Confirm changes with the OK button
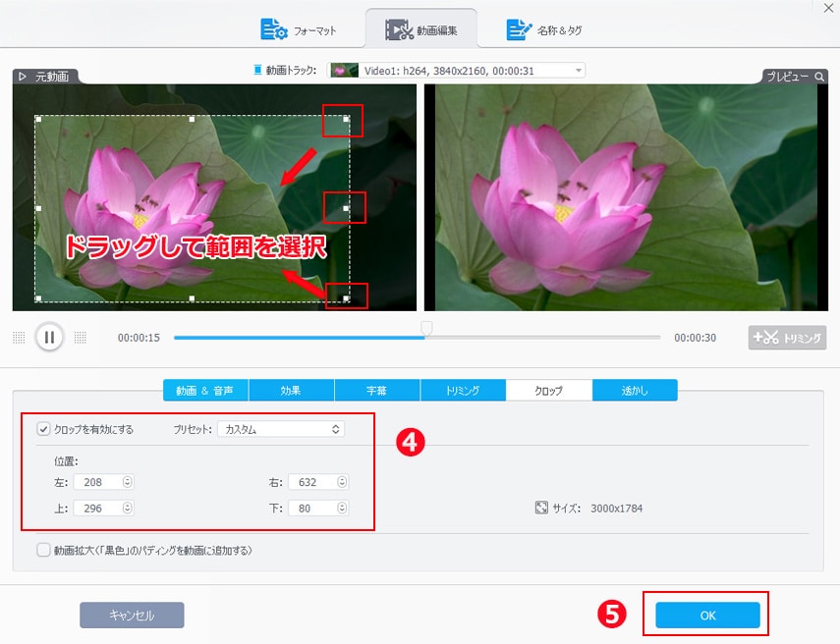The width and height of the screenshot is (840, 644). (x=706, y=614)
